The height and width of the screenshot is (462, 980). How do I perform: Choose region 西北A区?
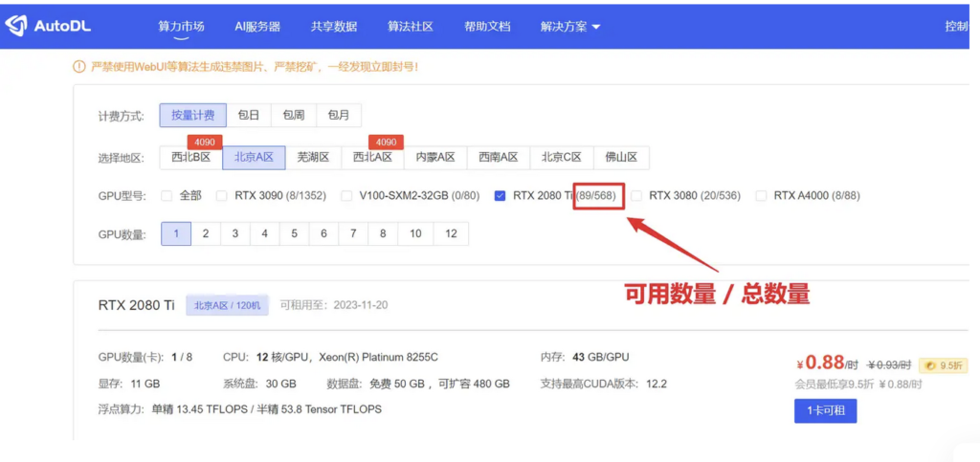click(x=372, y=157)
